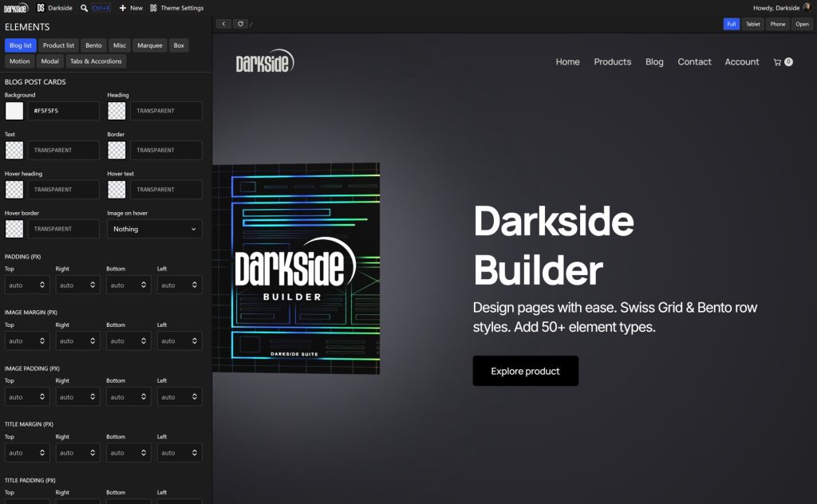Image resolution: width=817 pixels, height=504 pixels.
Task: Open the Marquee tab
Action: (150, 45)
